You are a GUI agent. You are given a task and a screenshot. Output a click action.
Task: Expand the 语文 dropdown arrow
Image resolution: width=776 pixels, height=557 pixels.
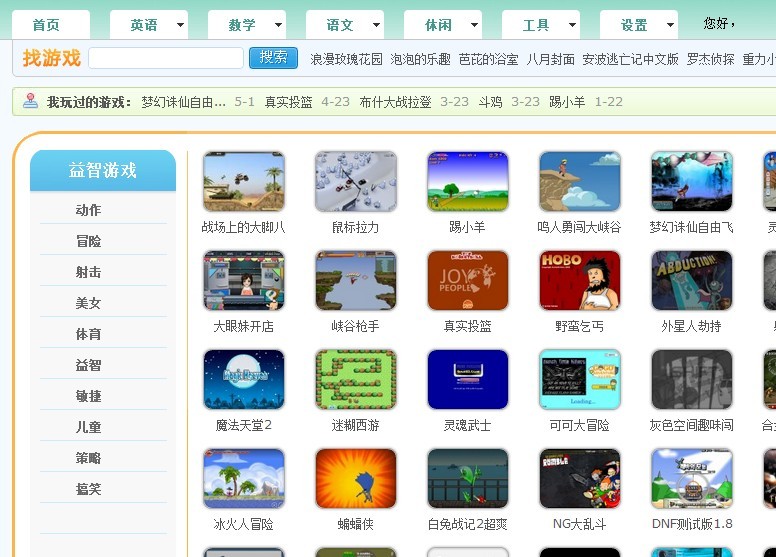click(x=376, y=25)
